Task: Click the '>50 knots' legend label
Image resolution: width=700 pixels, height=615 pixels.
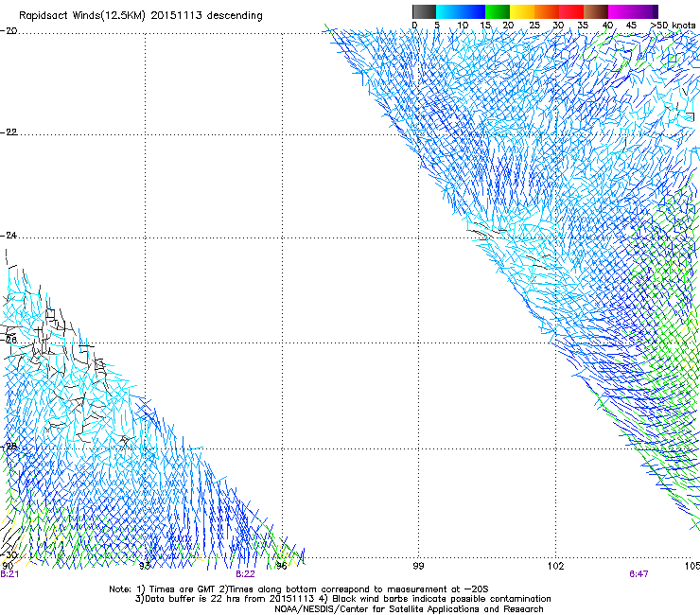Action: (673, 25)
